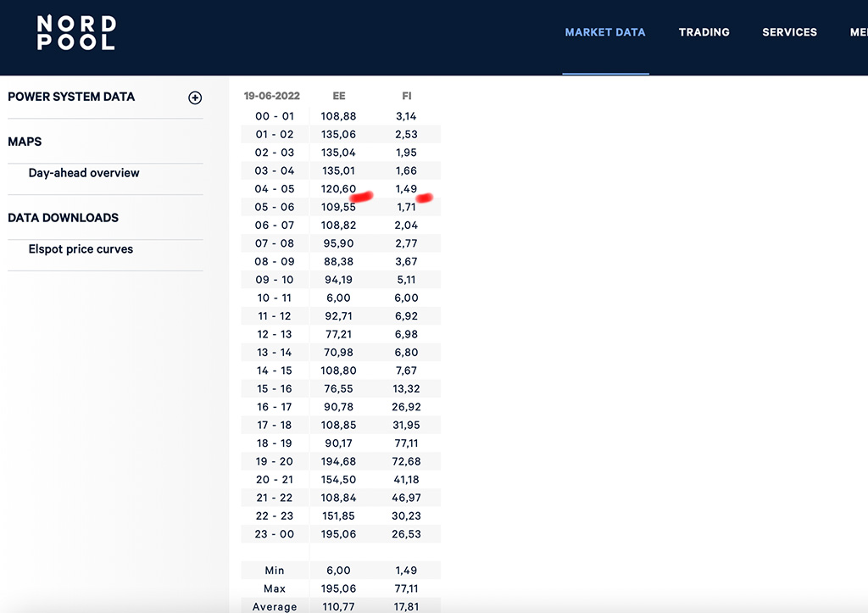Select the Max summary row label

[275, 588]
